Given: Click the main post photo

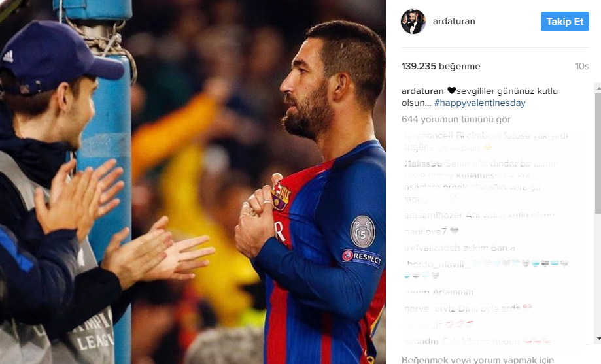Looking at the screenshot, I should pyautogui.click(x=193, y=182).
